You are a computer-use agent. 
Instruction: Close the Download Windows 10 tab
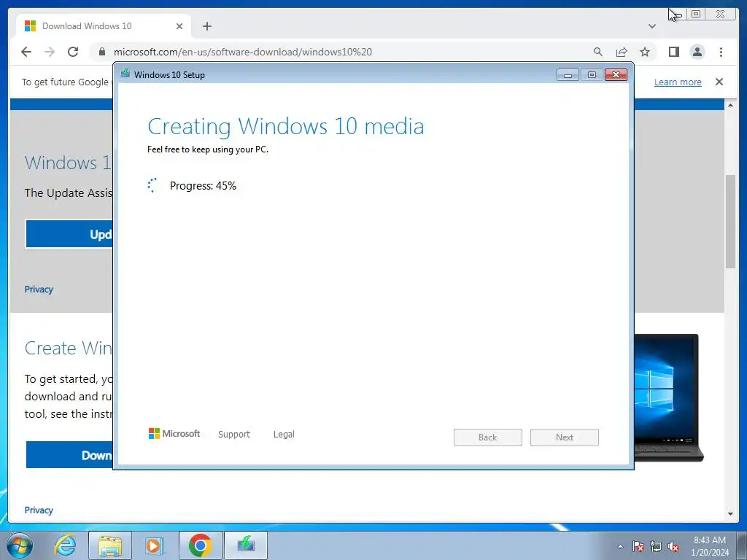click(x=179, y=26)
